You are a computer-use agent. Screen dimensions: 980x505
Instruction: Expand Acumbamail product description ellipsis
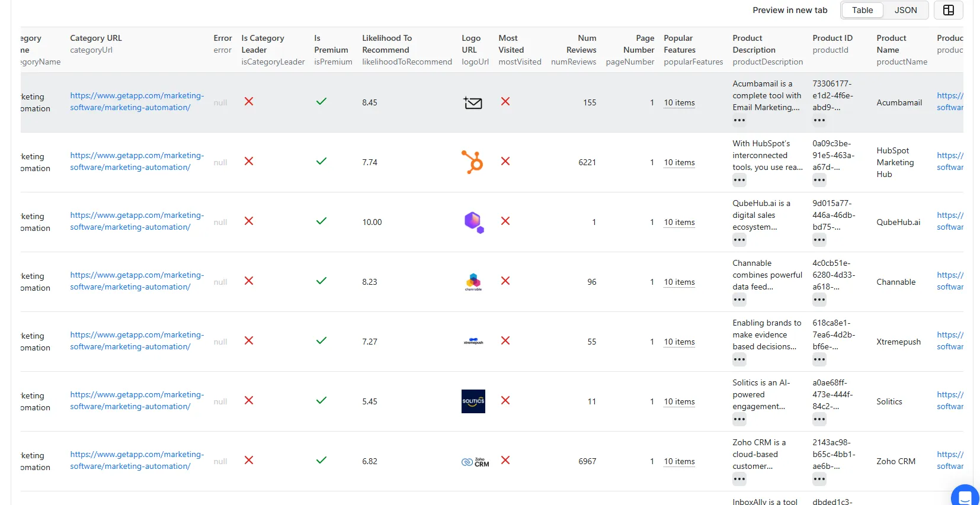pos(739,120)
